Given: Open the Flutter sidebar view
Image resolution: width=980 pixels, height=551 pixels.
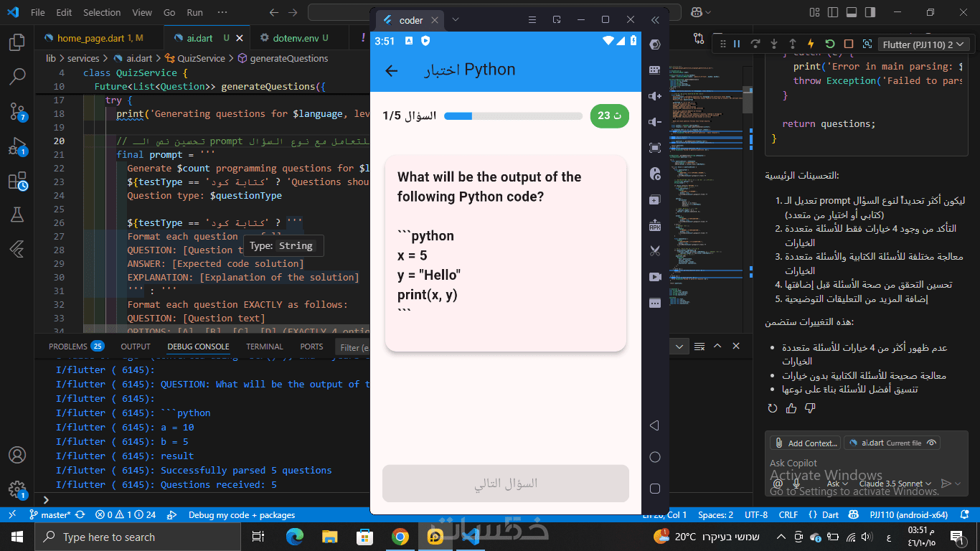Looking at the screenshot, I should pyautogui.click(x=17, y=249).
